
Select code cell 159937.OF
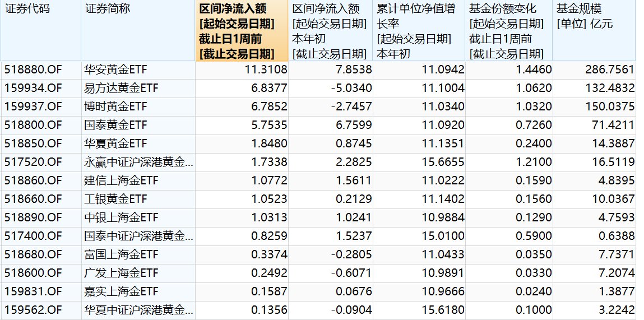click(33, 107)
